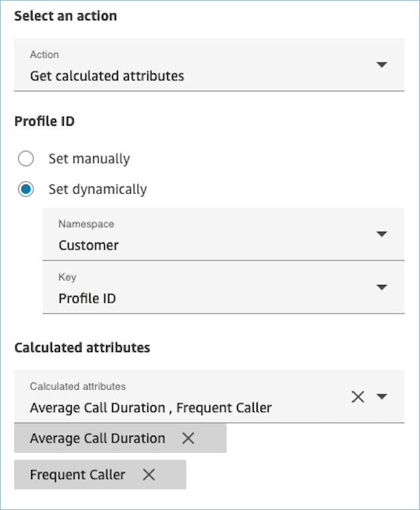Image resolution: width=420 pixels, height=510 pixels.
Task: Open the Action dropdown arrow
Action: click(x=382, y=64)
